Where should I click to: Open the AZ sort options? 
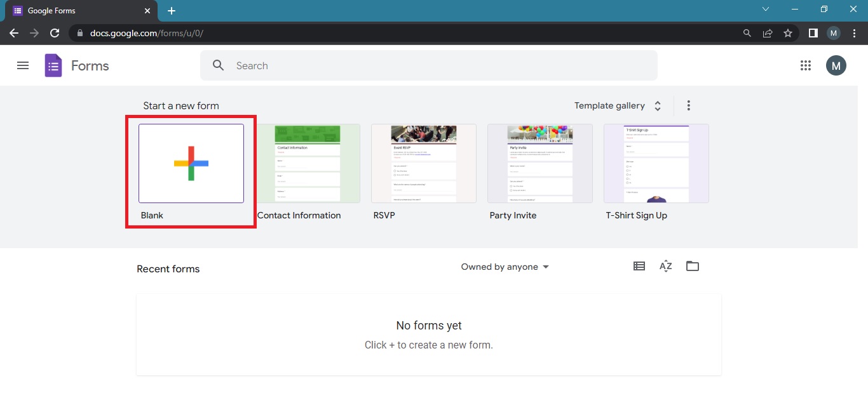[665, 267]
